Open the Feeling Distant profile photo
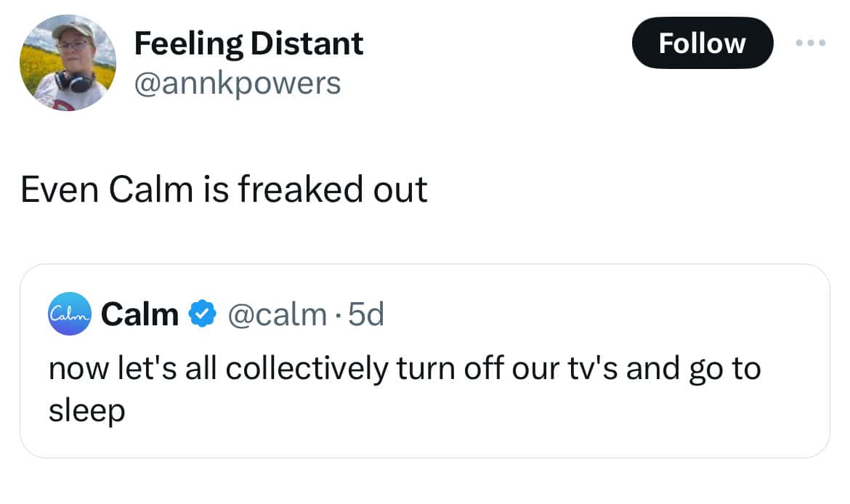The width and height of the screenshot is (850, 504). click(67, 63)
